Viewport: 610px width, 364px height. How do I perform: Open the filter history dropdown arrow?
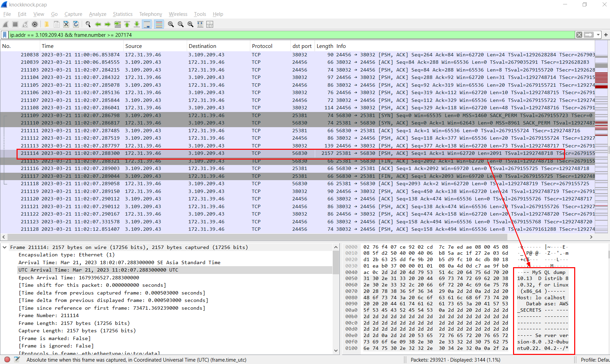(x=598, y=35)
